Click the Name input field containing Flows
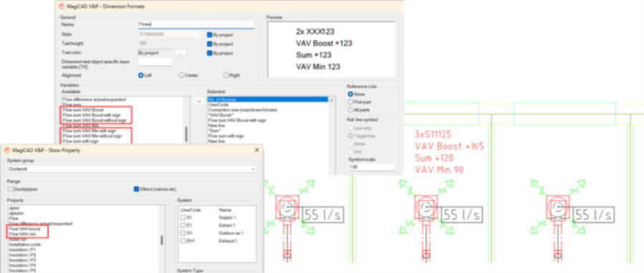Screen dimensions: 644x273 pyautogui.click(x=196, y=24)
